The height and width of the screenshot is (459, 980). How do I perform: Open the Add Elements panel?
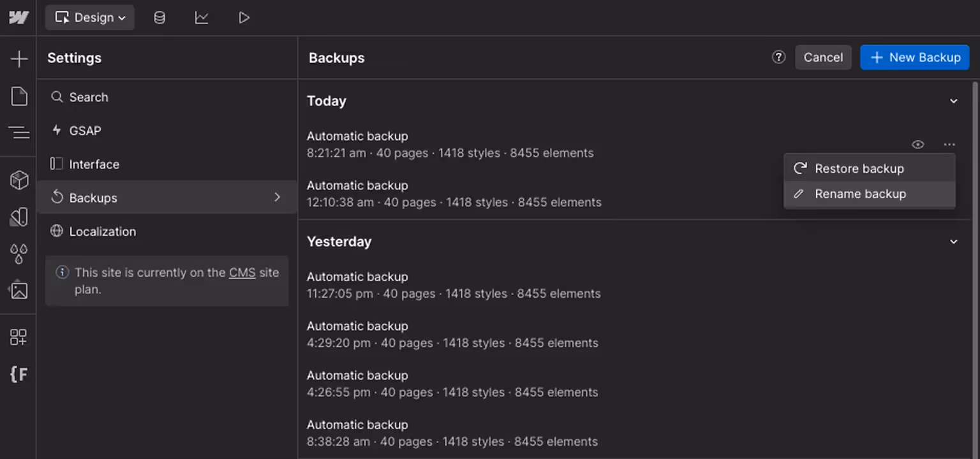point(19,59)
